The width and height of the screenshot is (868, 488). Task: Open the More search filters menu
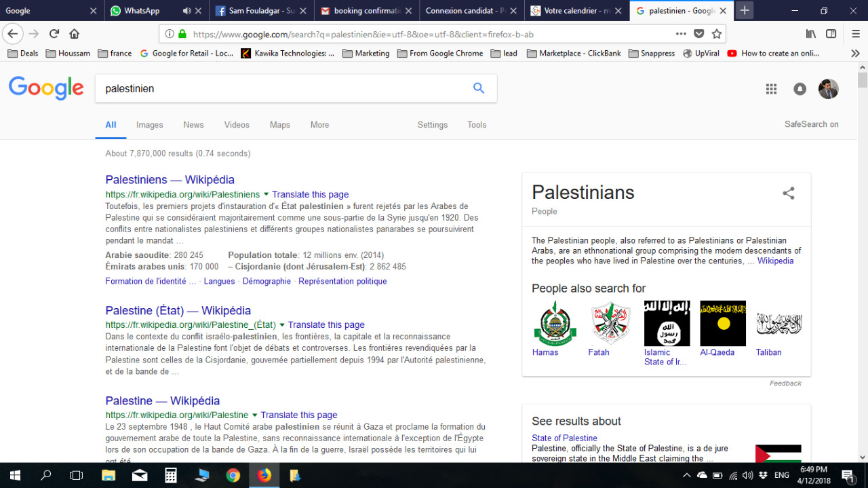pos(319,125)
